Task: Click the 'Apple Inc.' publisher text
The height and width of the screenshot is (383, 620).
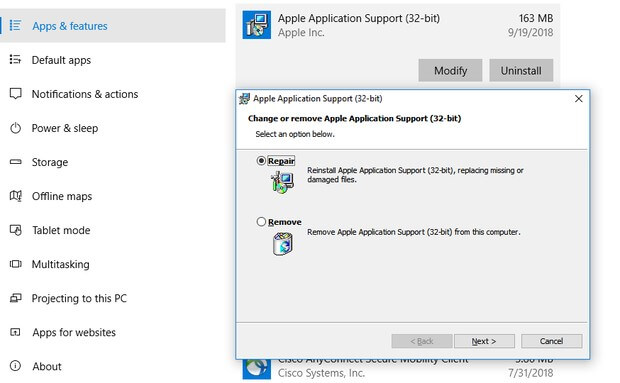Action: coord(301,32)
